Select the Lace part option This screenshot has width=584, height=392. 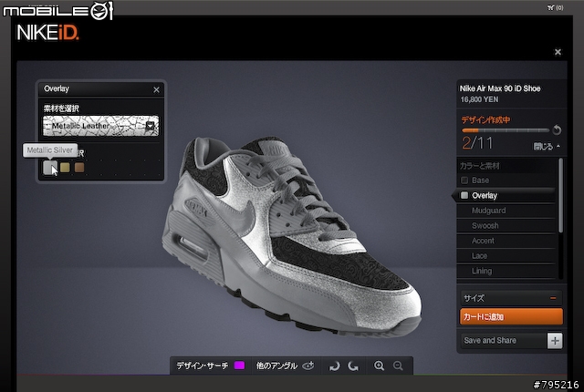506,256
